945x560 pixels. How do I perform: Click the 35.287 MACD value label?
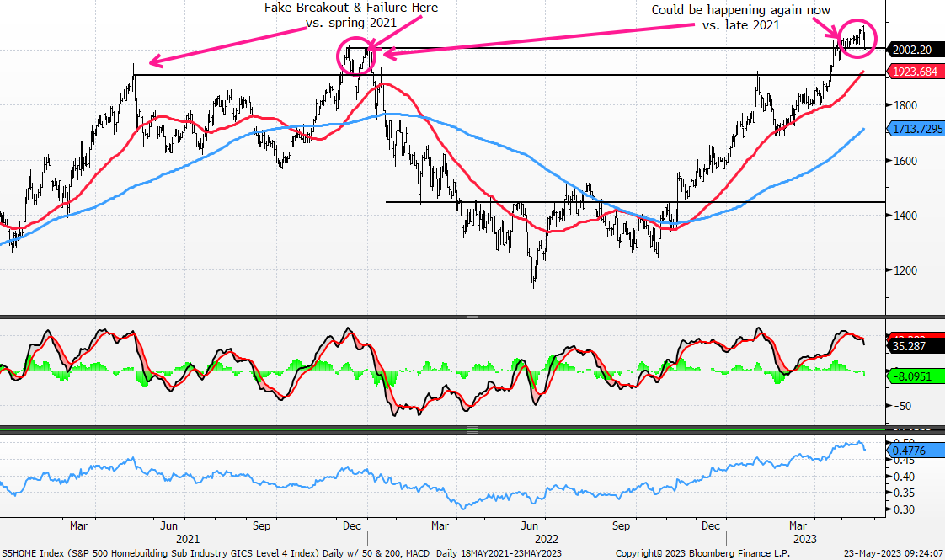pyautogui.click(x=915, y=346)
